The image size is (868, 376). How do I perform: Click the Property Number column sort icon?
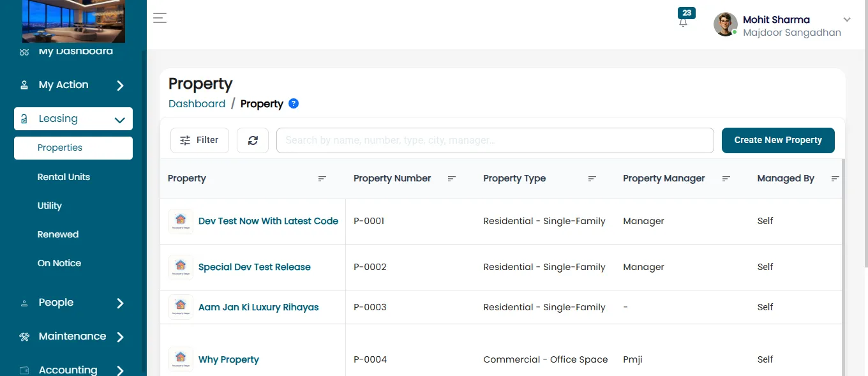pyautogui.click(x=452, y=179)
